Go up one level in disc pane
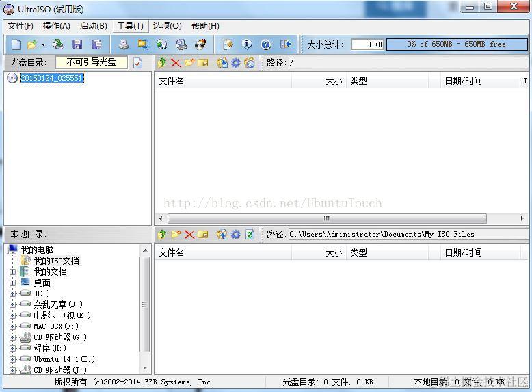Viewport: 532px width, 392px height. [x=162, y=63]
